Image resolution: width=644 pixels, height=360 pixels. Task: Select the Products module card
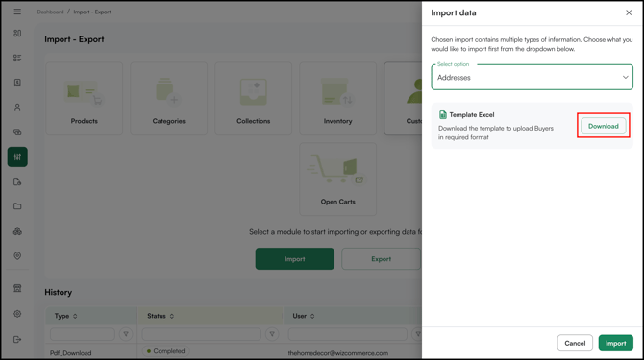(x=85, y=99)
